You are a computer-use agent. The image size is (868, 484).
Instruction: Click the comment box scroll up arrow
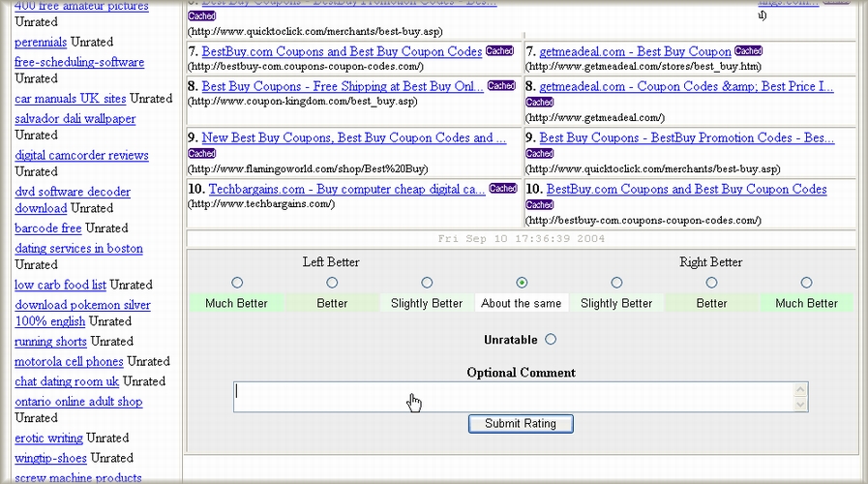pos(800,390)
